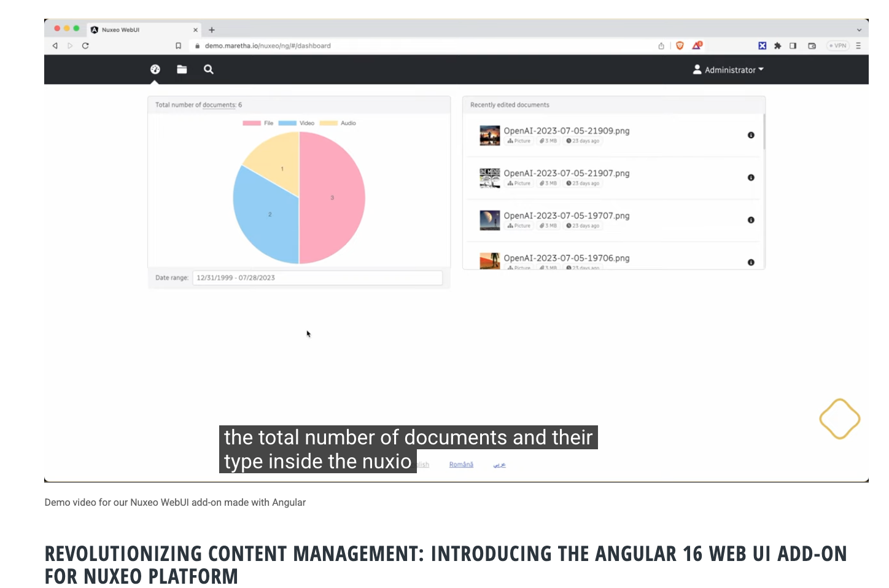
Task: Switch language to Arabic
Action: (x=500, y=465)
